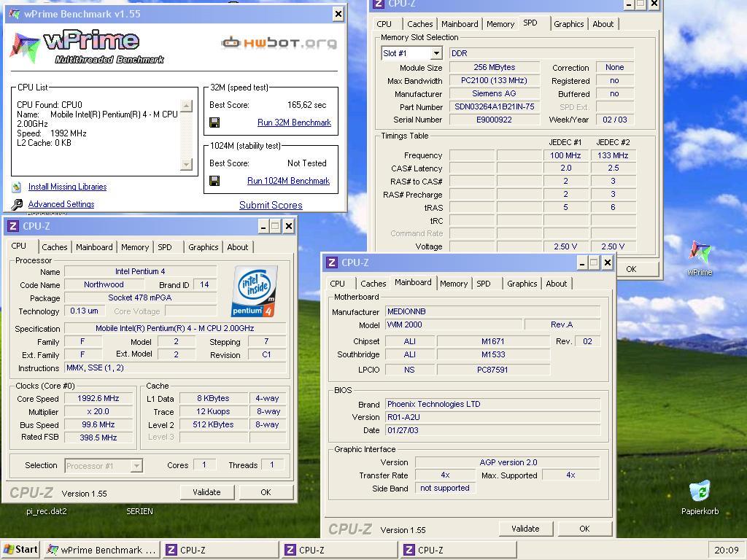Image resolution: width=747 pixels, height=560 pixels.
Task: Click the Install Missing Libraries link
Action: (x=67, y=187)
